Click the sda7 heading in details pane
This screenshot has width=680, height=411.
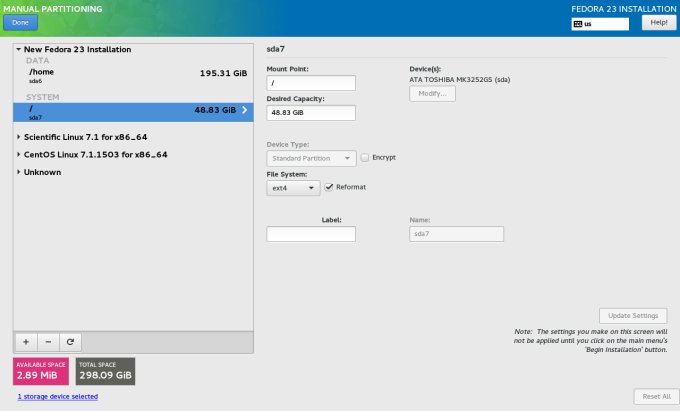(x=275, y=49)
